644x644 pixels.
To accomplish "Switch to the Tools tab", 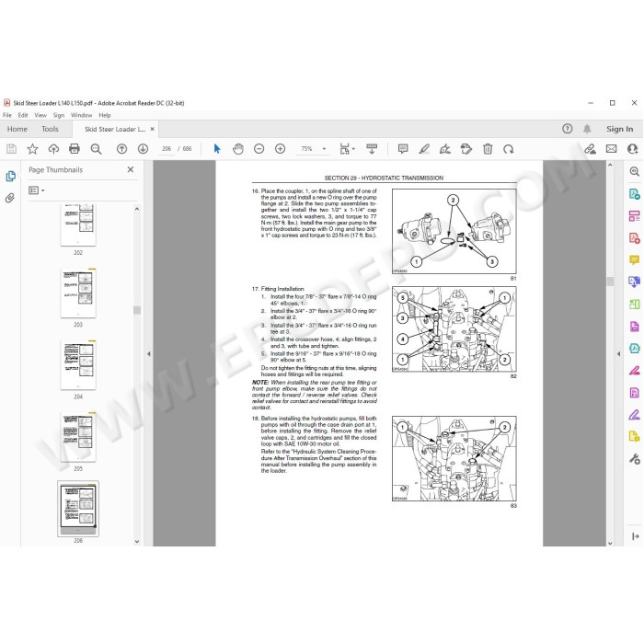I will coord(50,129).
